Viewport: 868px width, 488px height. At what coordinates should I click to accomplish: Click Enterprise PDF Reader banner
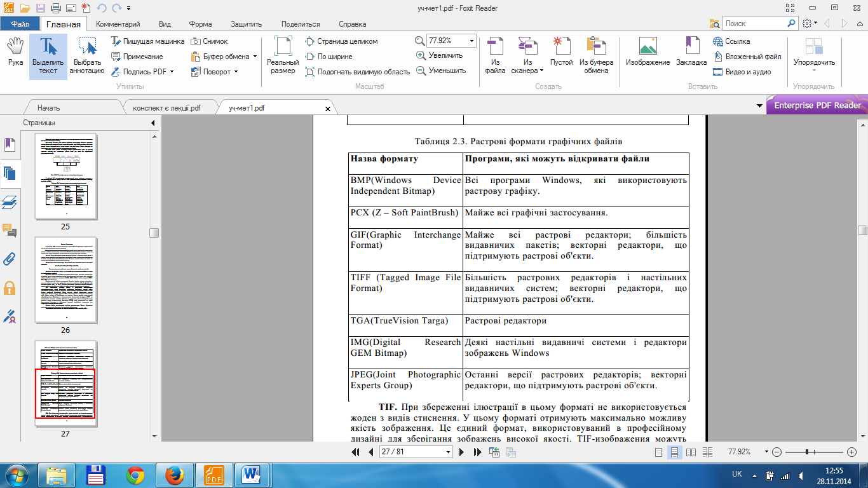pos(817,105)
